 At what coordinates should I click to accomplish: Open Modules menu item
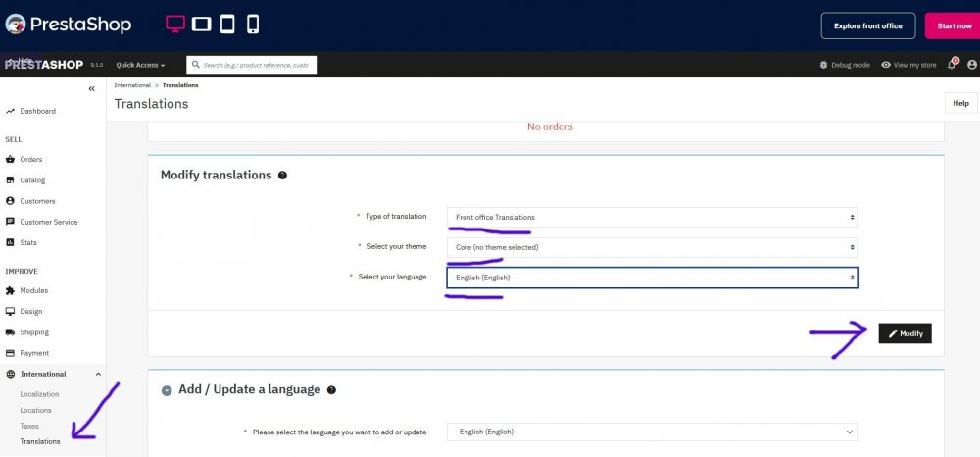33,290
